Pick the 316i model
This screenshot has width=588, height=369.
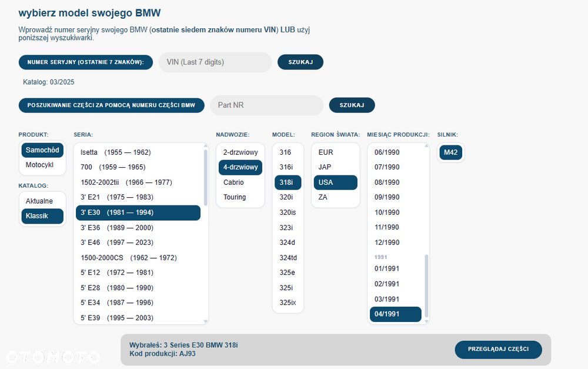pyautogui.click(x=288, y=167)
